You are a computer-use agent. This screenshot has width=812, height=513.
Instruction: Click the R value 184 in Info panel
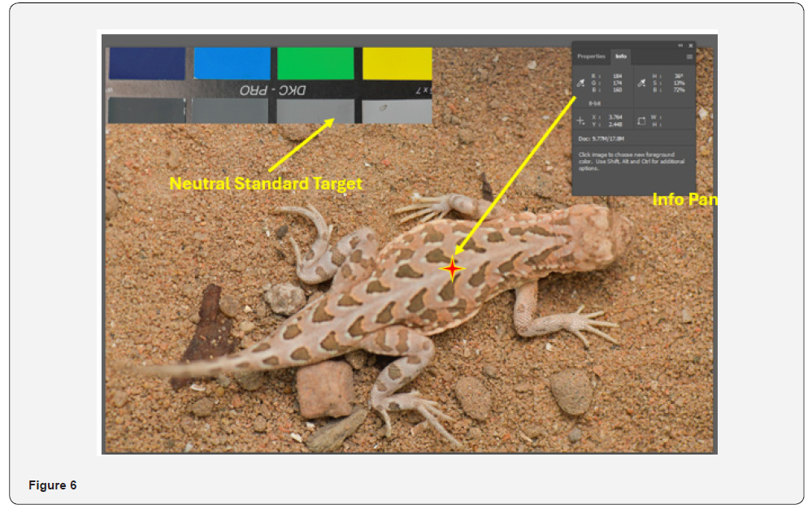(617, 76)
